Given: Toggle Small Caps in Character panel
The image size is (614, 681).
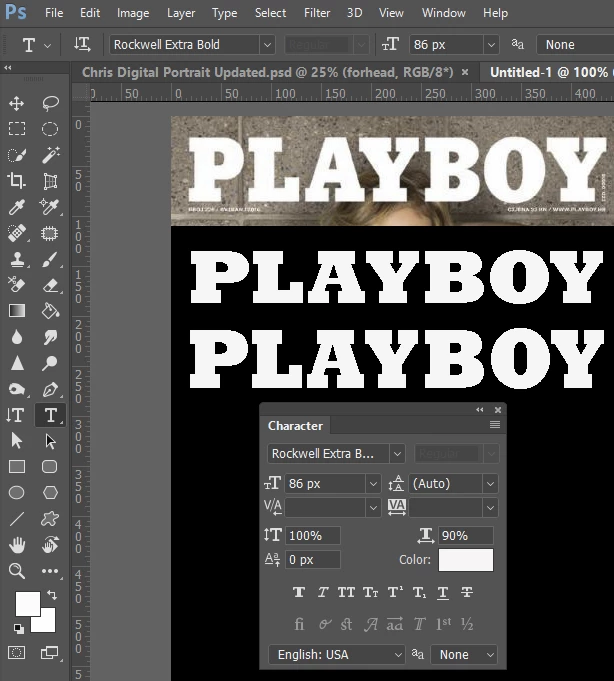Looking at the screenshot, I should (370, 592).
